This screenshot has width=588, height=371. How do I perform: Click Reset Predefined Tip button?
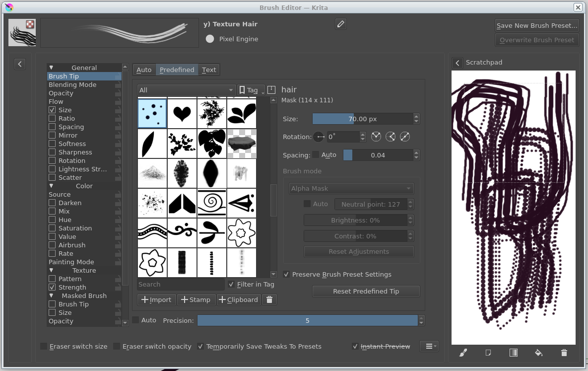(x=366, y=291)
